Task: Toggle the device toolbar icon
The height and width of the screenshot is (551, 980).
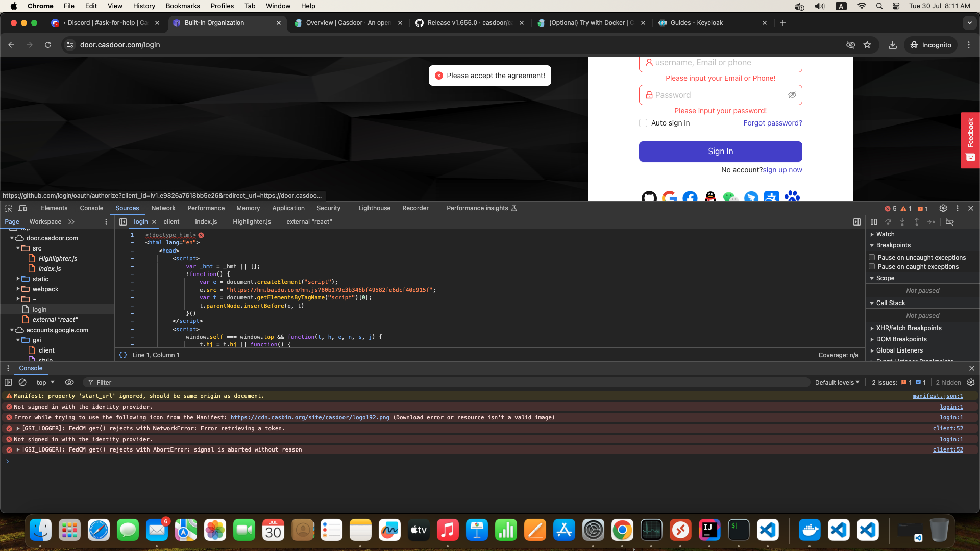Action: [x=22, y=208]
